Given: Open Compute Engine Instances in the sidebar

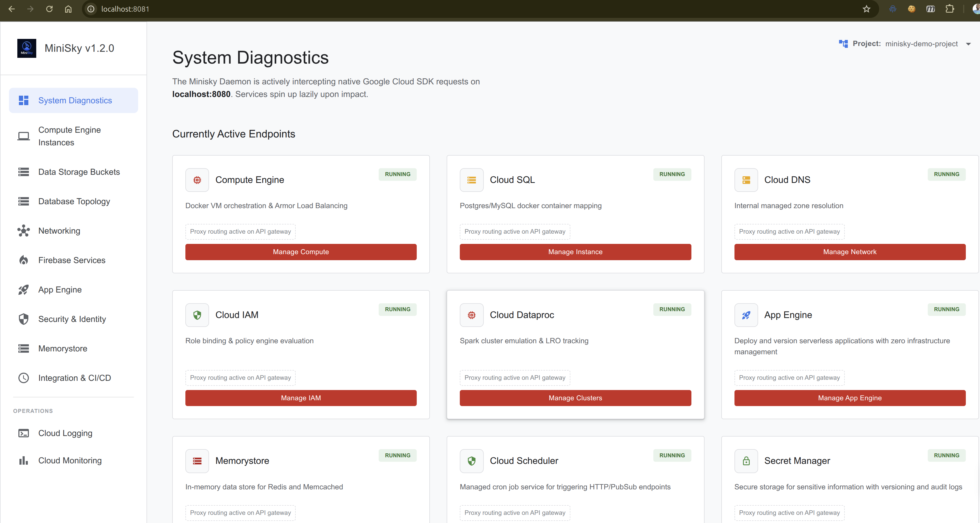Looking at the screenshot, I should (74, 136).
